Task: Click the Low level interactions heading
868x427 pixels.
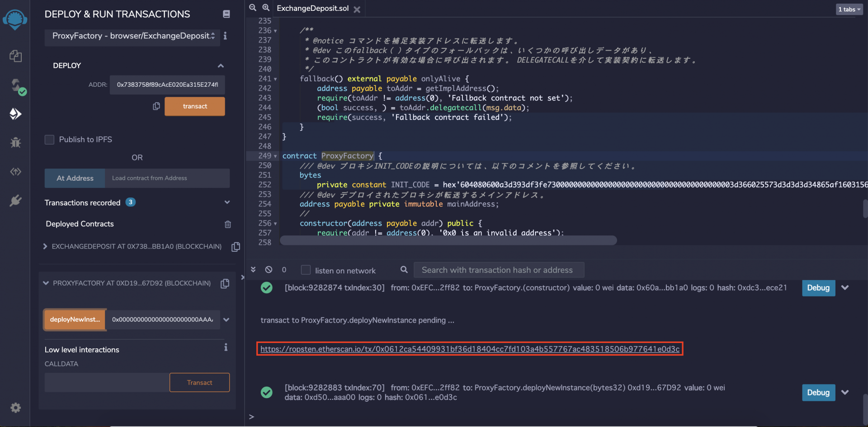Action: click(x=82, y=349)
